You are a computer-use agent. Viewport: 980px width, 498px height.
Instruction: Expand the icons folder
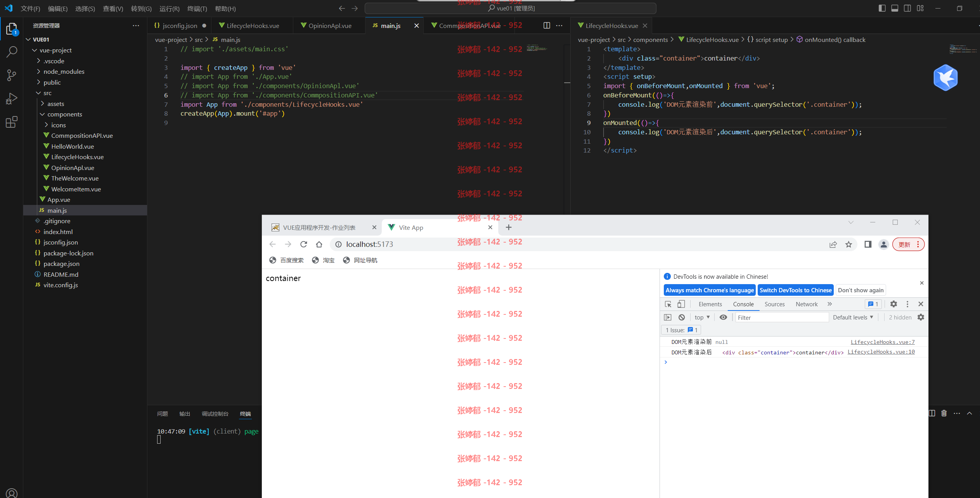click(46, 125)
